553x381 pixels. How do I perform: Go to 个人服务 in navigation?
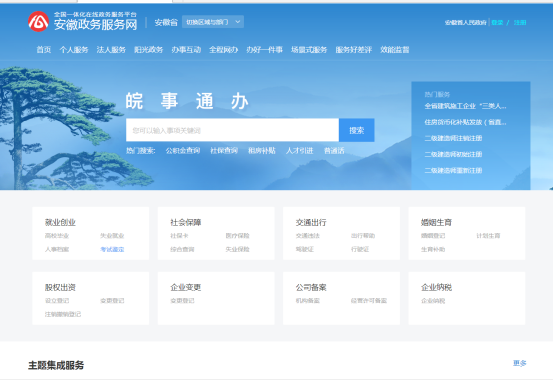click(x=74, y=50)
